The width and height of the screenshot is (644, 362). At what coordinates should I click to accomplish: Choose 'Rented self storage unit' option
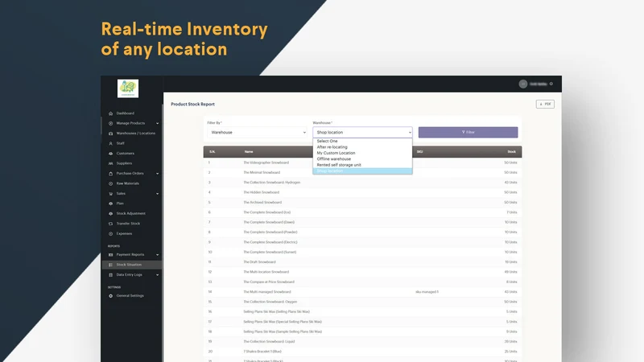pyautogui.click(x=363, y=165)
